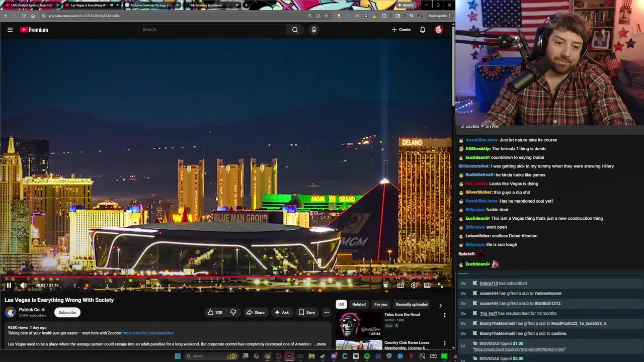Dislike the video
Image resolution: width=644 pixels, height=362 pixels.
pyautogui.click(x=233, y=312)
